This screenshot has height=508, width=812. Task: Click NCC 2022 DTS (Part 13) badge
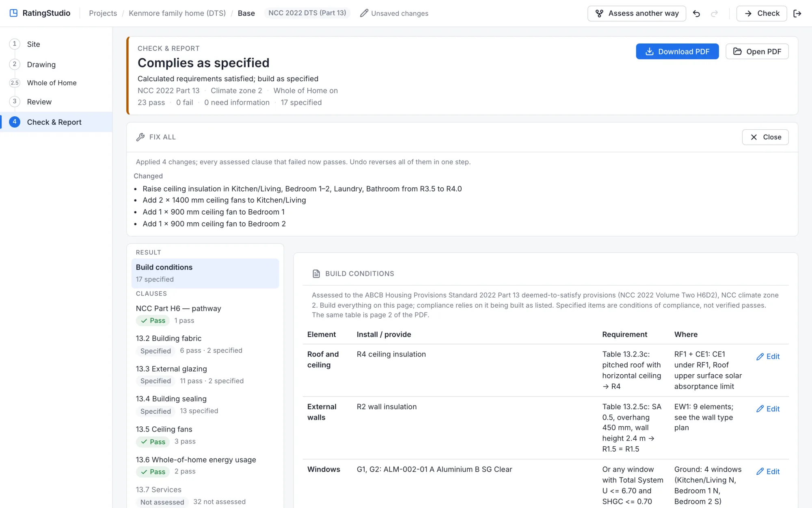[x=307, y=13]
